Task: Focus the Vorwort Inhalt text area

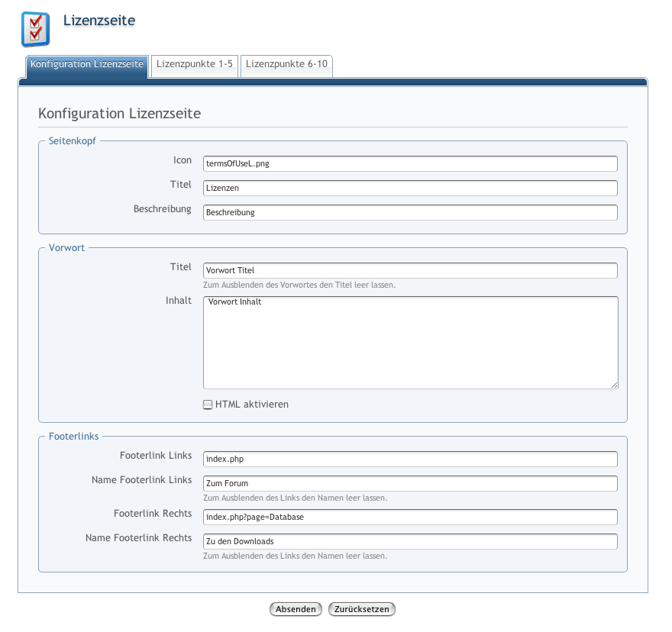Action: click(409, 343)
